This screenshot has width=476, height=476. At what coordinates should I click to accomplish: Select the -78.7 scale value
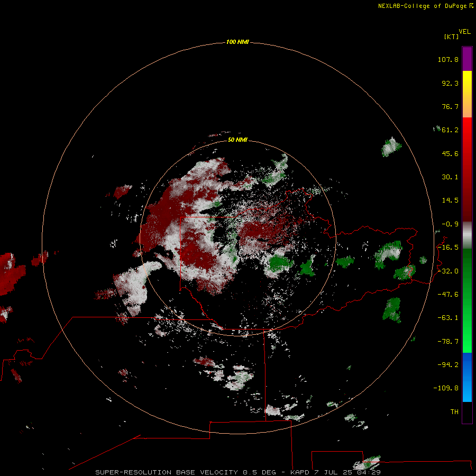click(x=448, y=342)
